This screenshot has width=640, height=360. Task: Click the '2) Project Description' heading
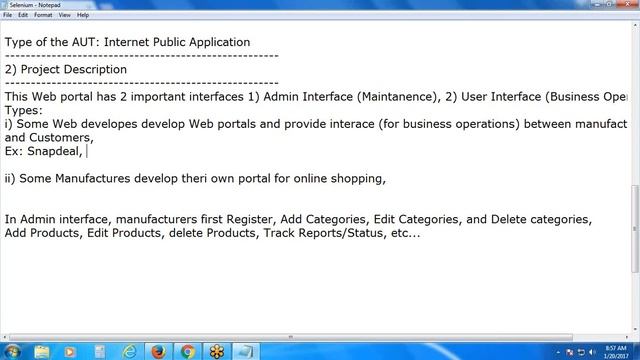click(x=66, y=69)
